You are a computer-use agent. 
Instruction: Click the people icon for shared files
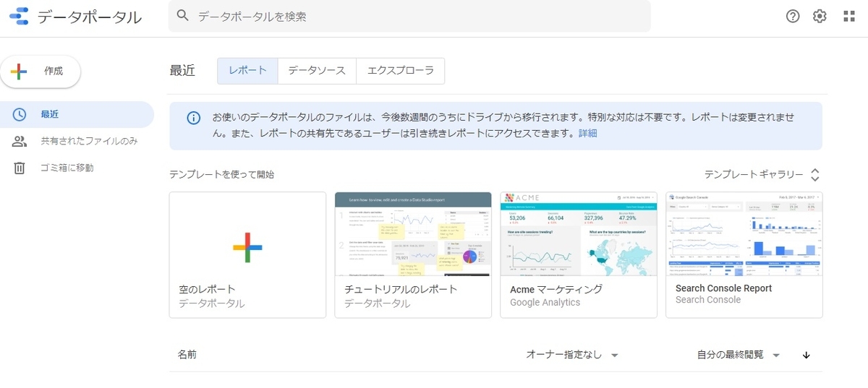click(x=20, y=141)
